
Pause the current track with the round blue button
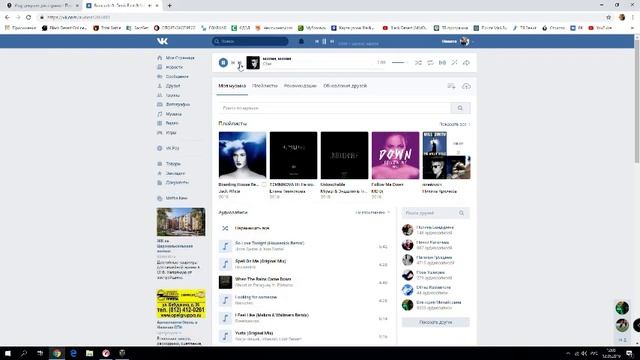223,62
